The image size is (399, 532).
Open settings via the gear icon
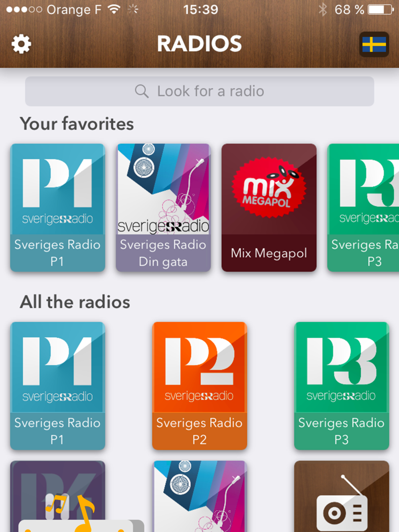pos(21,43)
